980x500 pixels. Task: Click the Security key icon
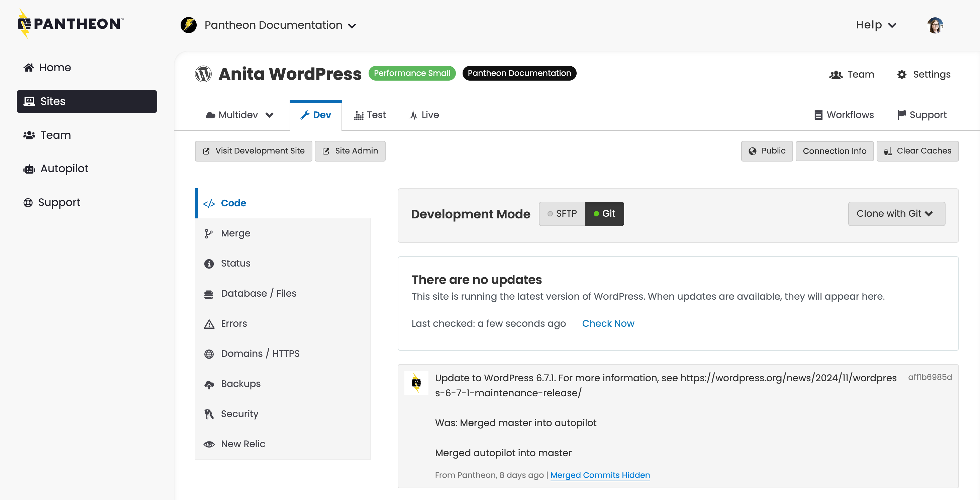tap(209, 414)
